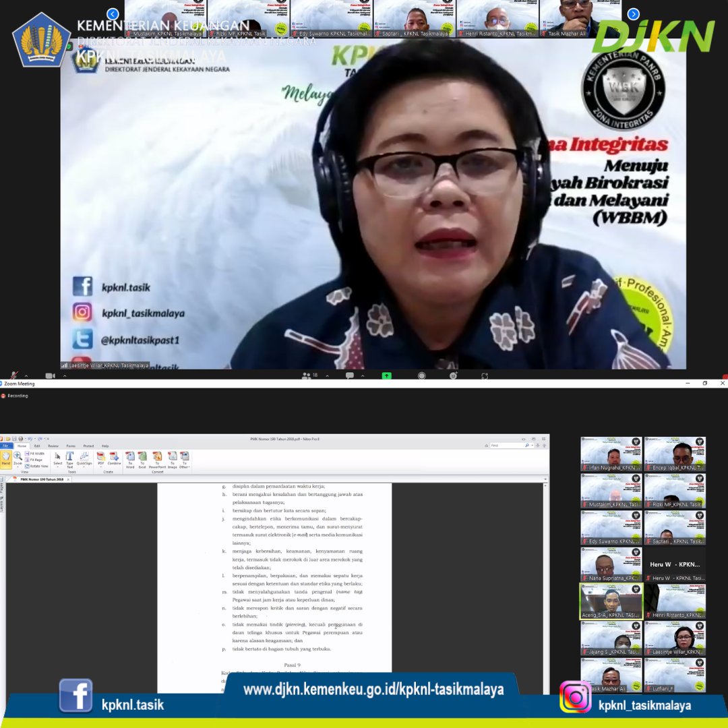This screenshot has height=728, width=728.
Task: Go to previous participant strip page
Action: pyautogui.click(x=113, y=14)
